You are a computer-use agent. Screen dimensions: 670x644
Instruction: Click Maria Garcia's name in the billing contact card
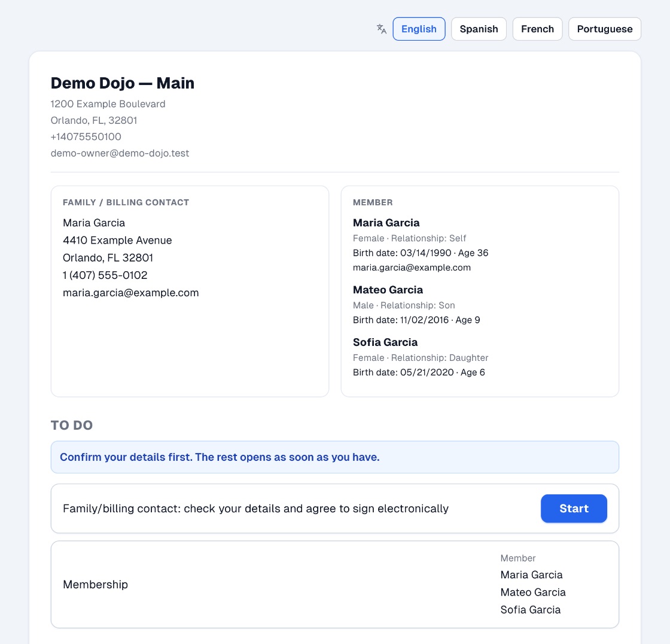(x=94, y=223)
